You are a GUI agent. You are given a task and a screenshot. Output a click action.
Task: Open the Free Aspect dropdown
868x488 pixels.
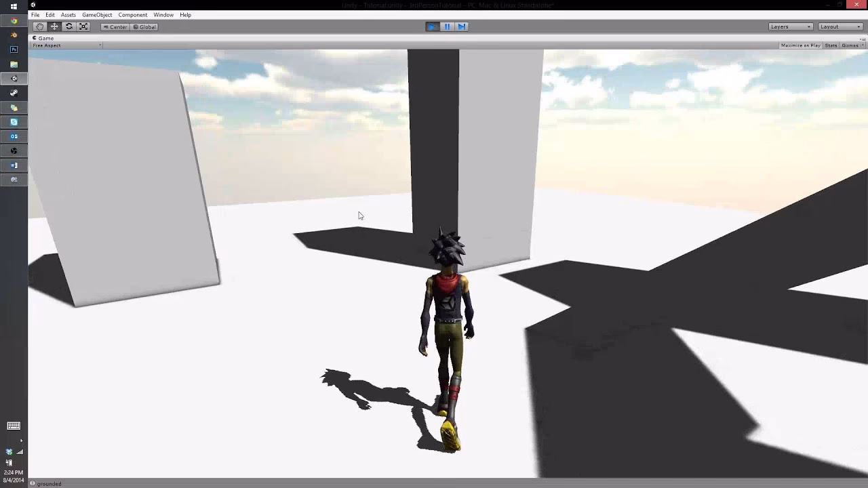point(66,45)
